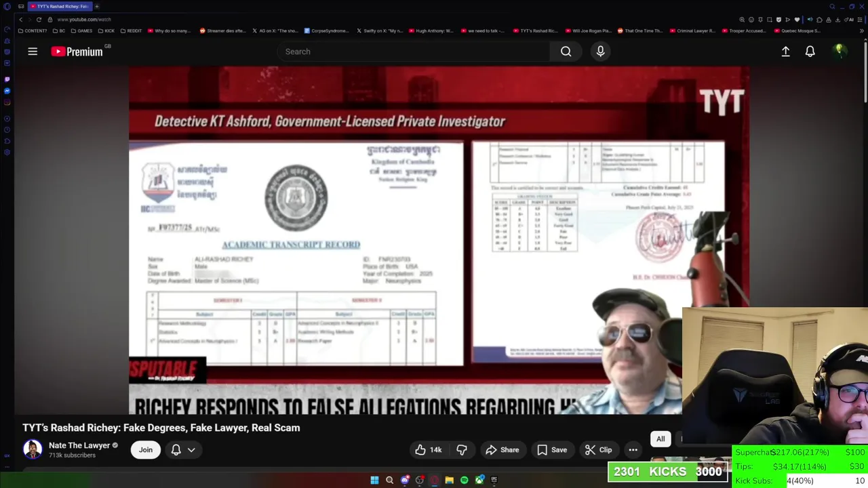Mute tab with speaker icon
This screenshot has width=868, height=488.
[810, 20]
